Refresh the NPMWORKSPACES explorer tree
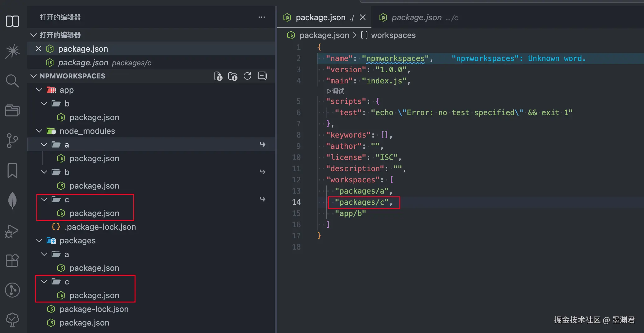The height and width of the screenshot is (333, 644). click(x=247, y=76)
